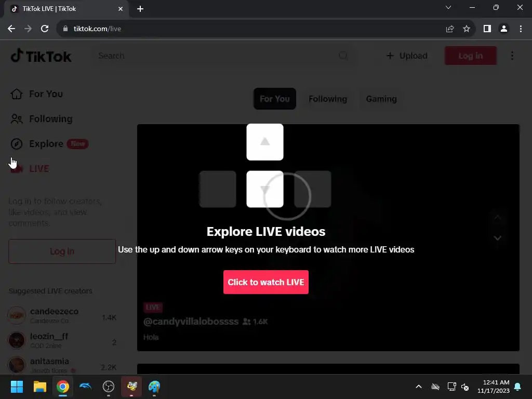Click the OneDrive cloud tray icon
532x399 pixels.
click(x=435, y=387)
